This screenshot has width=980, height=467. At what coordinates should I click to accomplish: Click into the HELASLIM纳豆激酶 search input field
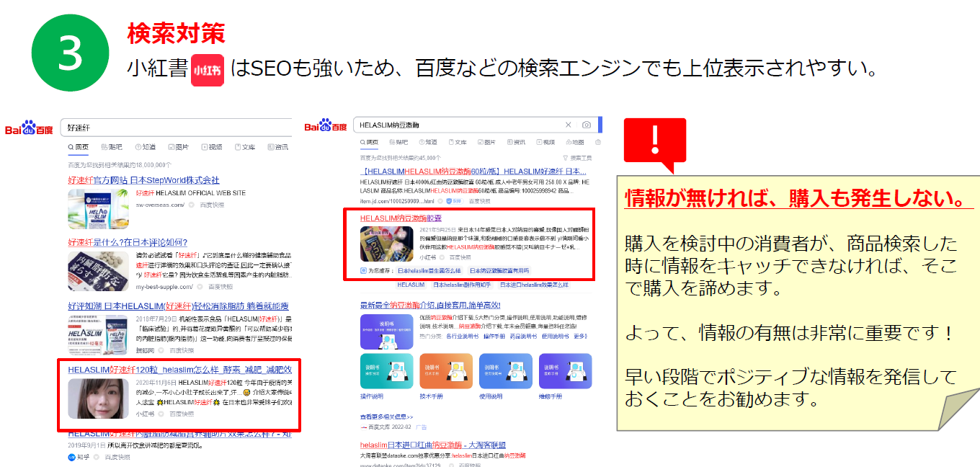tap(476, 125)
